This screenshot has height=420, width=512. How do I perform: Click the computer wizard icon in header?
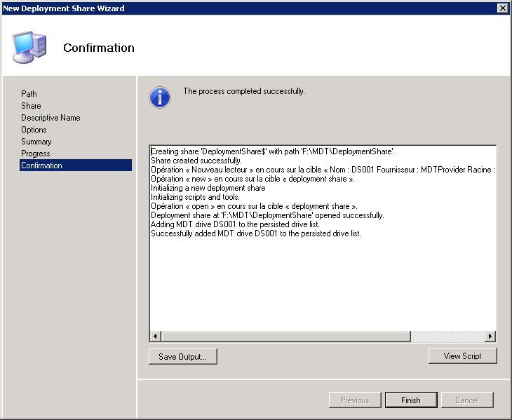coord(30,47)
